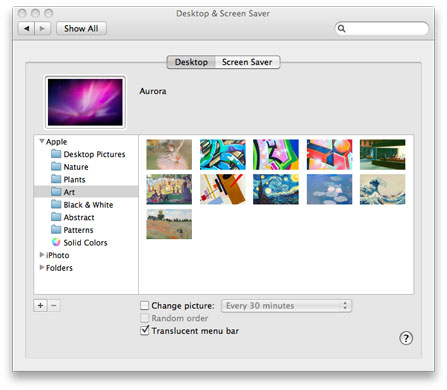Choose the pink and purple graffiti thumbnail

click(276, 155)
